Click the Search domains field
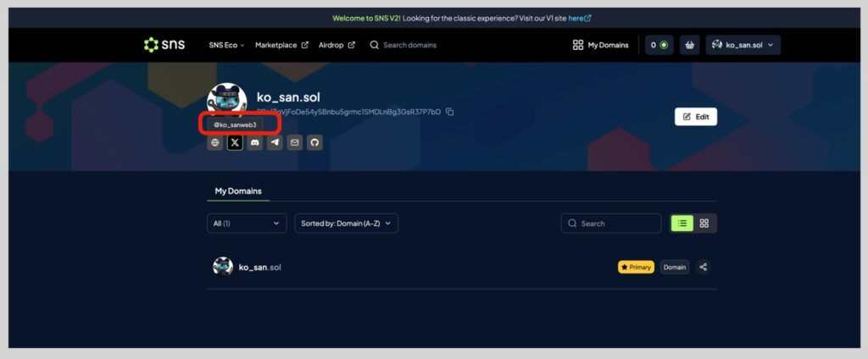 click(x=409, y=46)
